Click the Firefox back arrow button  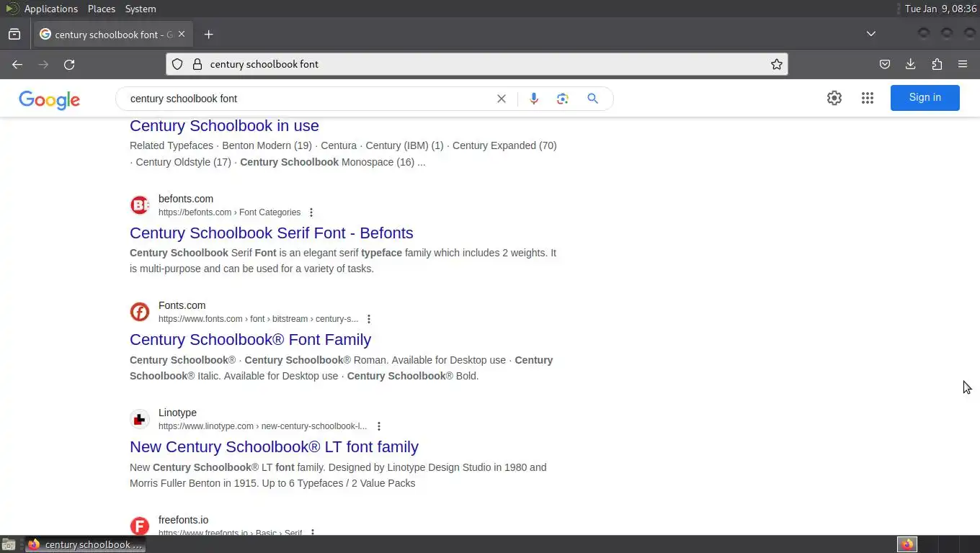17,64
